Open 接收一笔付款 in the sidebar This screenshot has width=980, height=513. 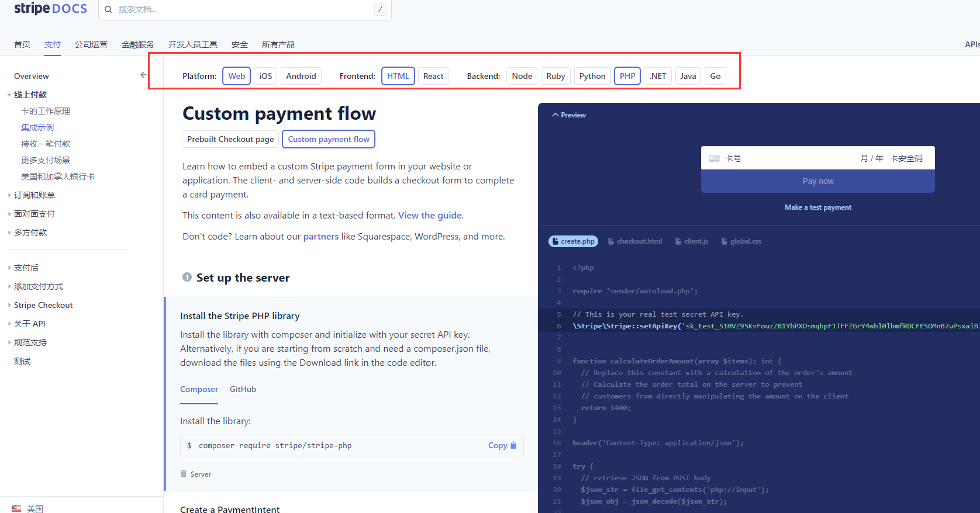click(46, 144)
